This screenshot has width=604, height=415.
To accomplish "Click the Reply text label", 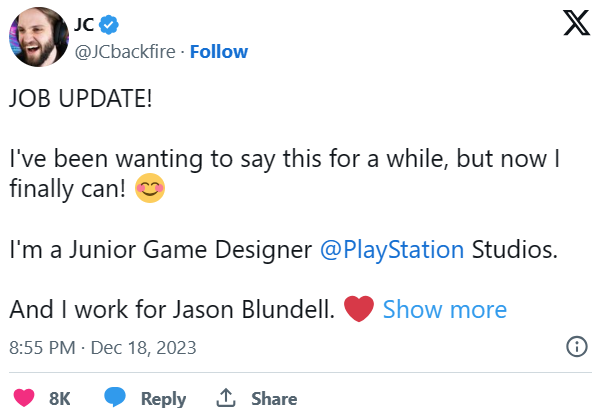I will (163, 398).
